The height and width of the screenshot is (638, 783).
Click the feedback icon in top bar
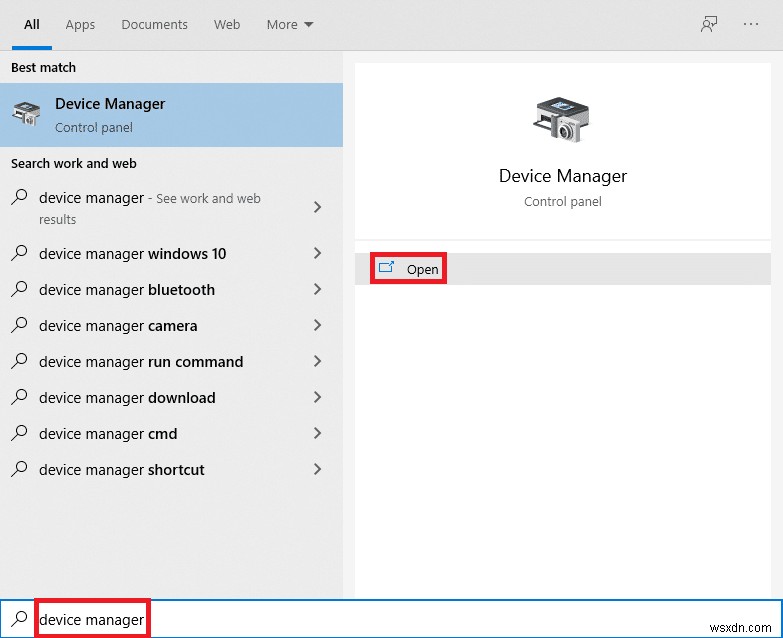pyautogui.click(x=709, y=25)
